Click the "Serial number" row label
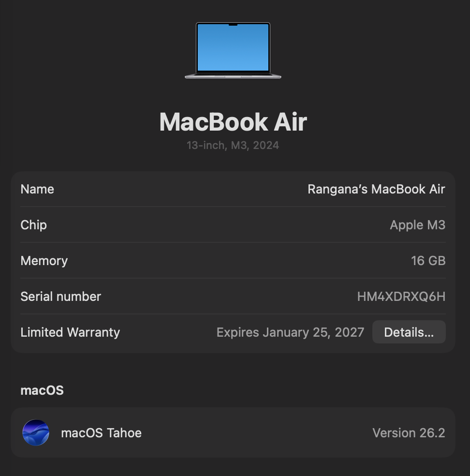Screen dimensions: 470x476 click(61, 297)
